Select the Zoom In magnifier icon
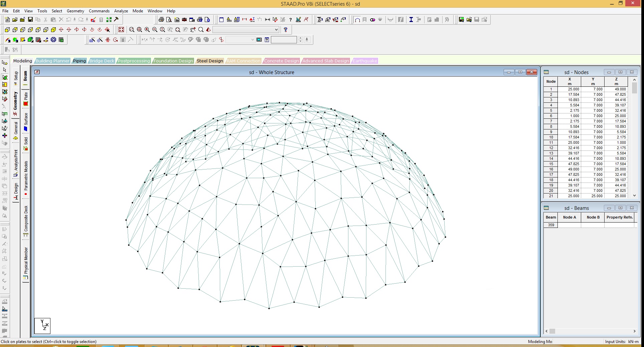This screenshot has width=644, height=347. (147, 30)
